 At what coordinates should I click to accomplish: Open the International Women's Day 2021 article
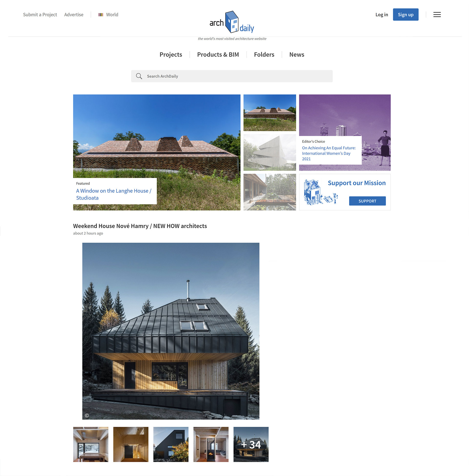(329, 153)
